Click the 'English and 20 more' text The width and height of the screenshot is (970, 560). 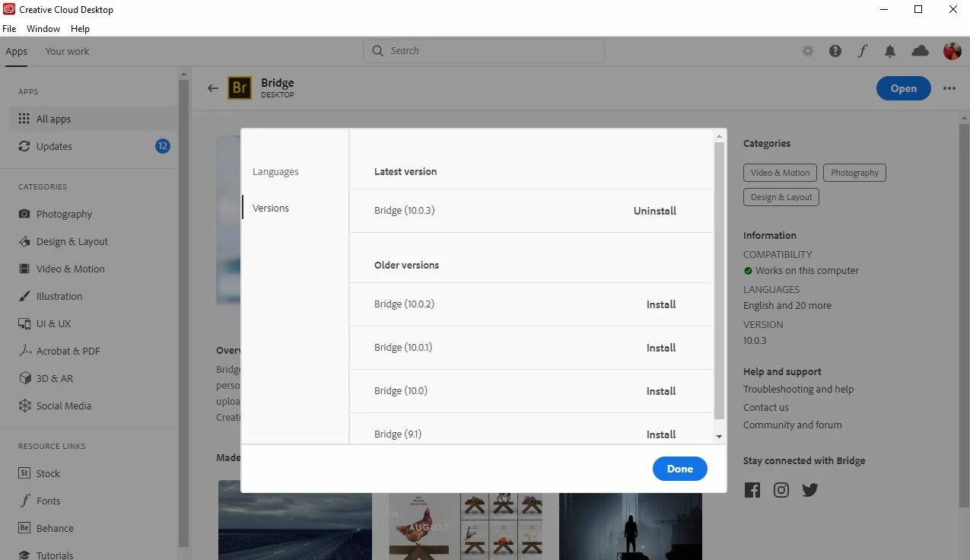(x=787, y=306)
